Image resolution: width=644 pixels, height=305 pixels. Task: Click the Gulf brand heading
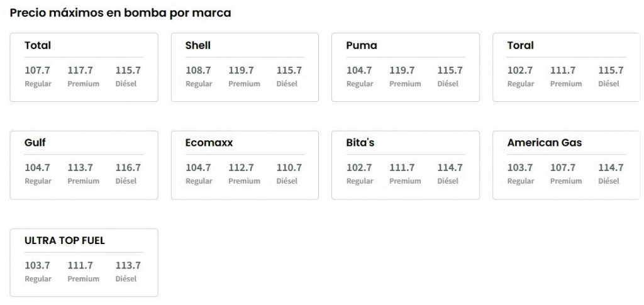[x=35, y=143]
